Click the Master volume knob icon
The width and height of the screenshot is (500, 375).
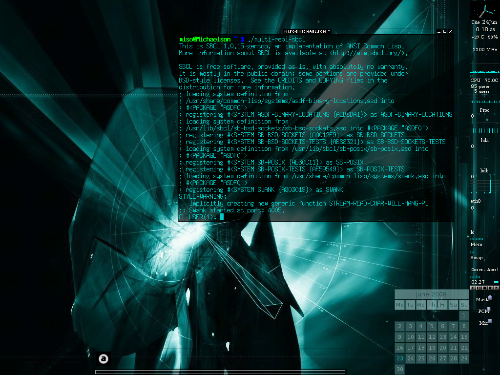pyautogui.click(x=489, y=298)
